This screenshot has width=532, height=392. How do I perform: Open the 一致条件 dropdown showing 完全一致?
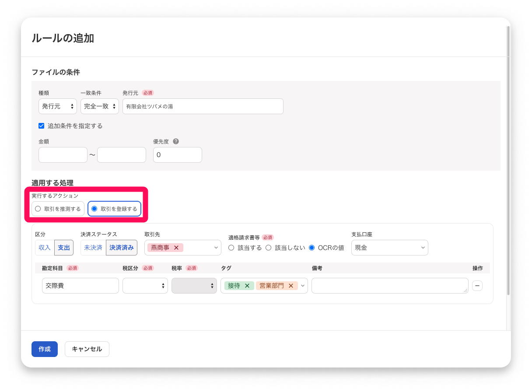tap(100, 106)
